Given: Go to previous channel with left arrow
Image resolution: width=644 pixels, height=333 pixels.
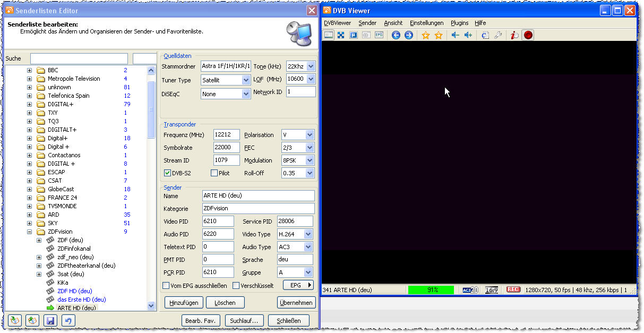Looking at the screenshot, I should (x=396, y=35).
